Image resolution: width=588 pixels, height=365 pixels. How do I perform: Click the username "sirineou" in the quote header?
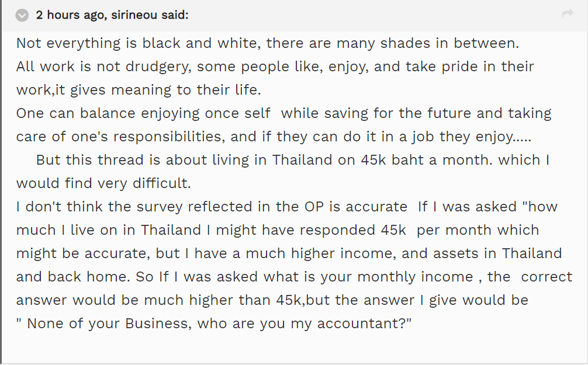point(134,15)
